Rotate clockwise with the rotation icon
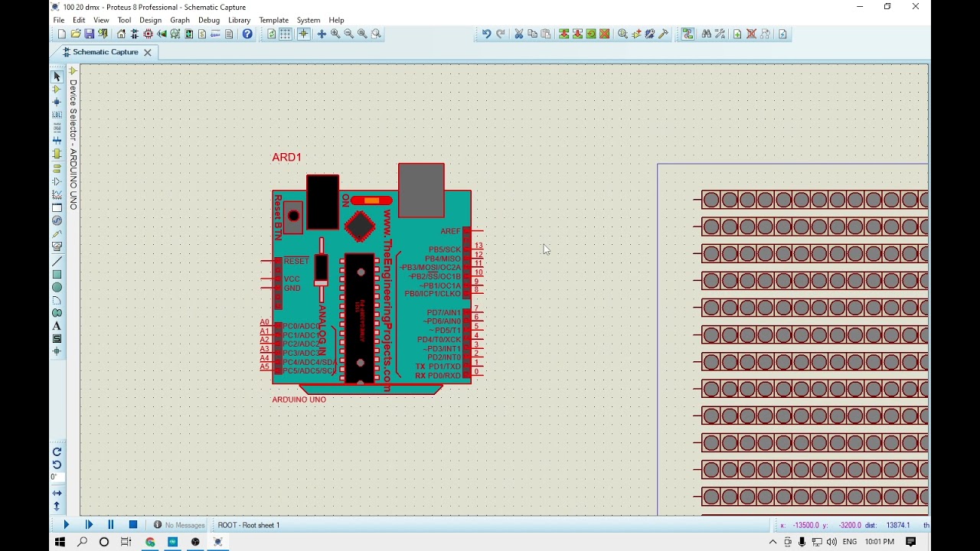 click(57, 452)
